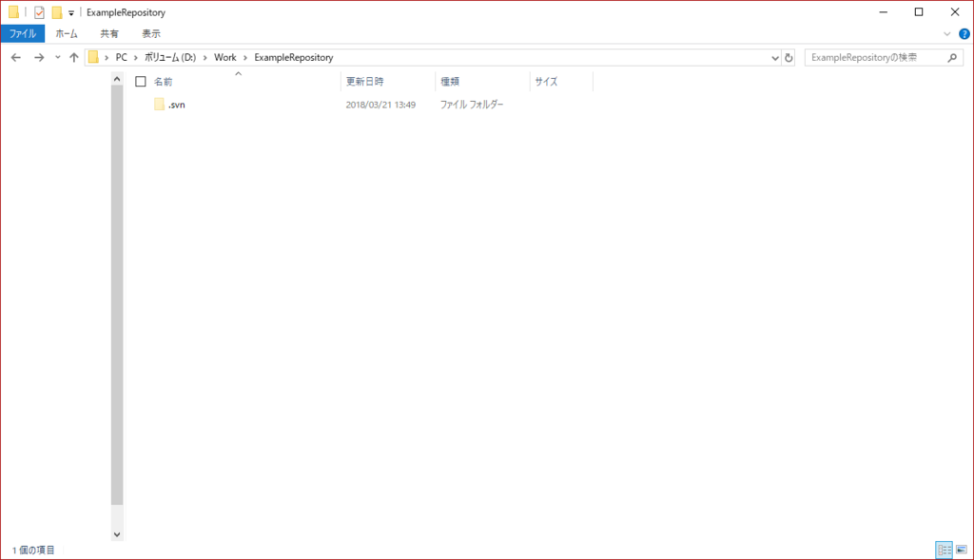
Task: Select the .svn folder name
Action: click(x=176, y=105)
